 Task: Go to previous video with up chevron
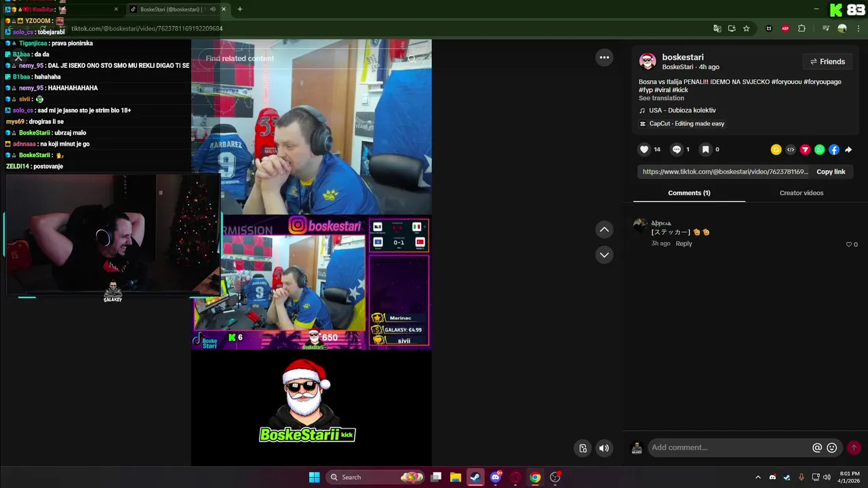[x=604, y=230]
